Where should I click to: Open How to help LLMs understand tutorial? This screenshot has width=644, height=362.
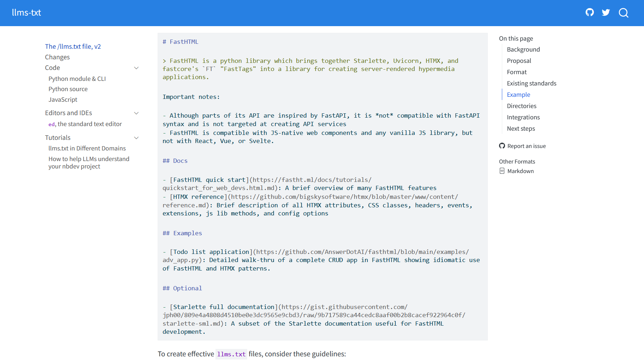coord(89,163)
